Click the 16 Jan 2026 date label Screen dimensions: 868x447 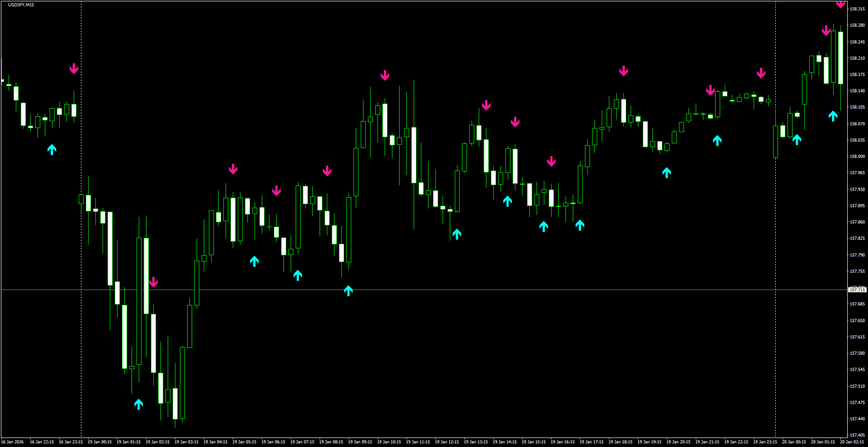[x=12, y=442]
